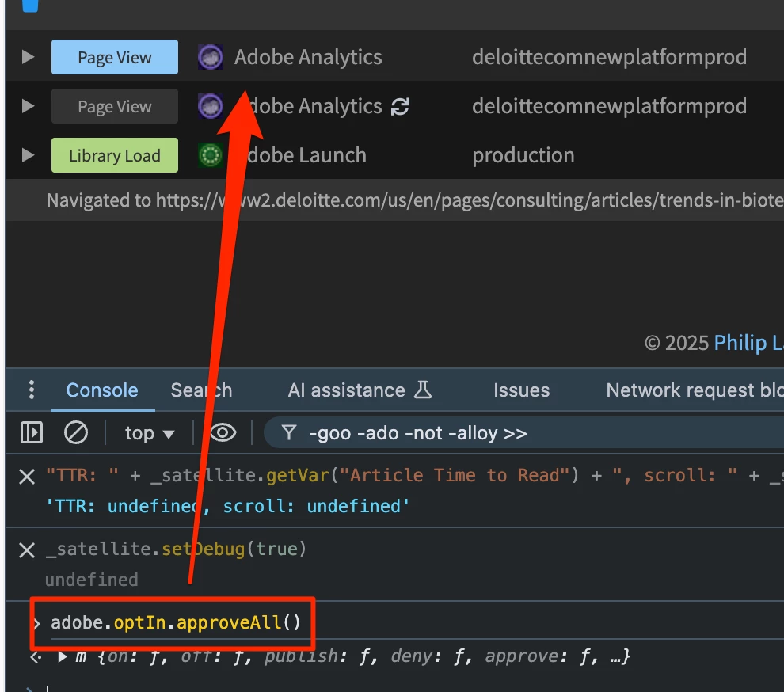Open the Issues tab
The height and width of the screenshot is (692, 784).
click(522, 390)
